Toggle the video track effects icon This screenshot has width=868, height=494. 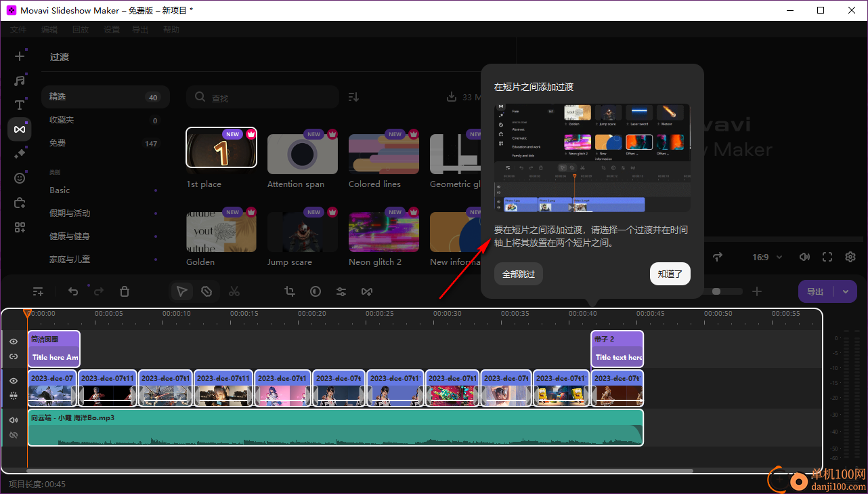14,395
